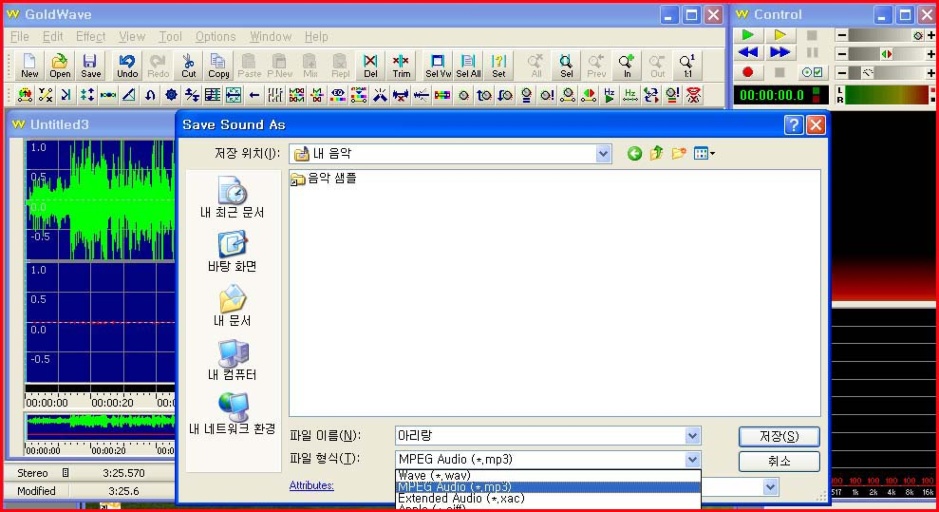Open the 저장 위치 folder dropdown
This screenshot has height=512, width=939.
[603, 154]
